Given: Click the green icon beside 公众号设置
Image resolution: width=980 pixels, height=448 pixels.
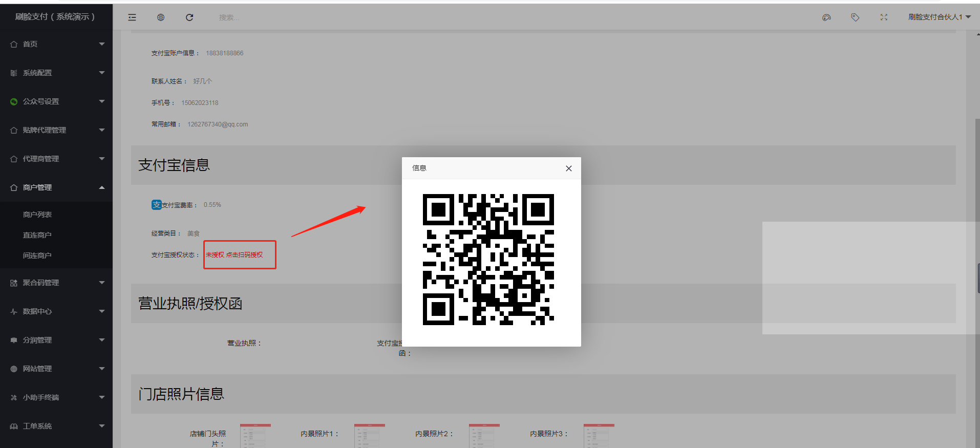Looking at the screenshot, I should pos(14,101).
